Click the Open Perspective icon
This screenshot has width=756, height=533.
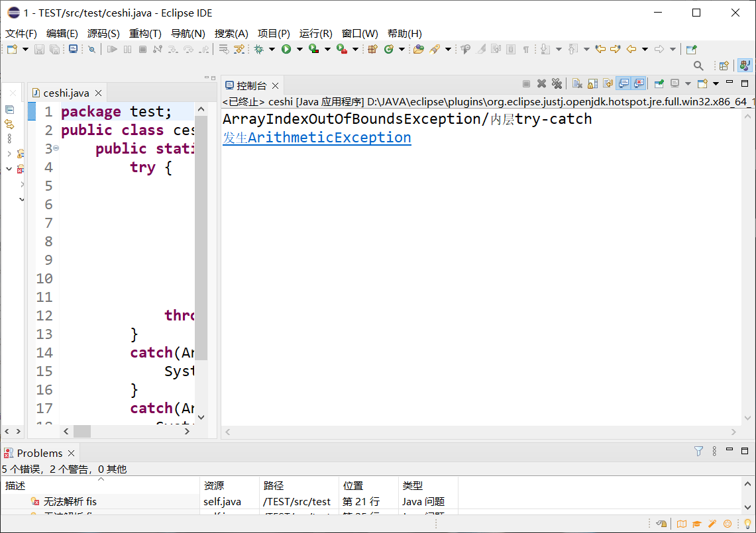[x=724, y=66]
